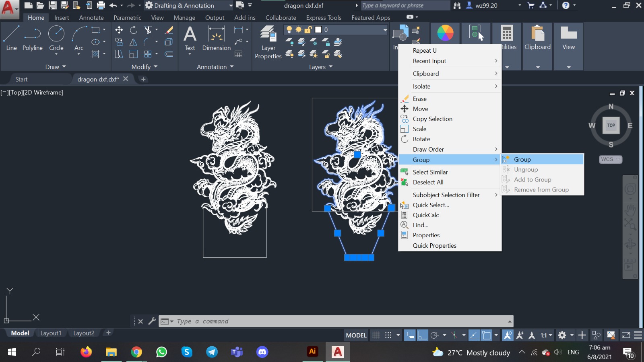Open Google Chrome from the taskbar
Screen dimensions: 644x362
[136, 352]
